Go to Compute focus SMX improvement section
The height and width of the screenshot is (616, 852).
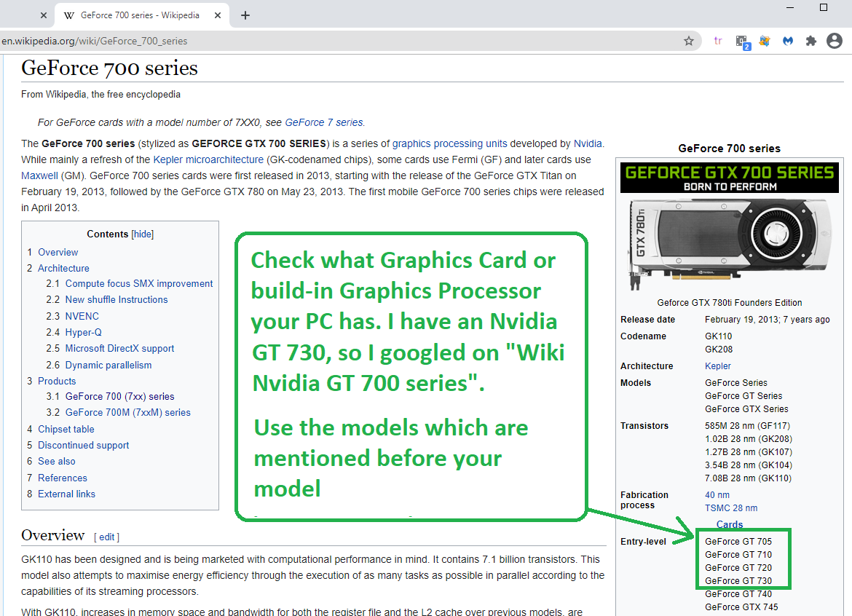point(138,283)
